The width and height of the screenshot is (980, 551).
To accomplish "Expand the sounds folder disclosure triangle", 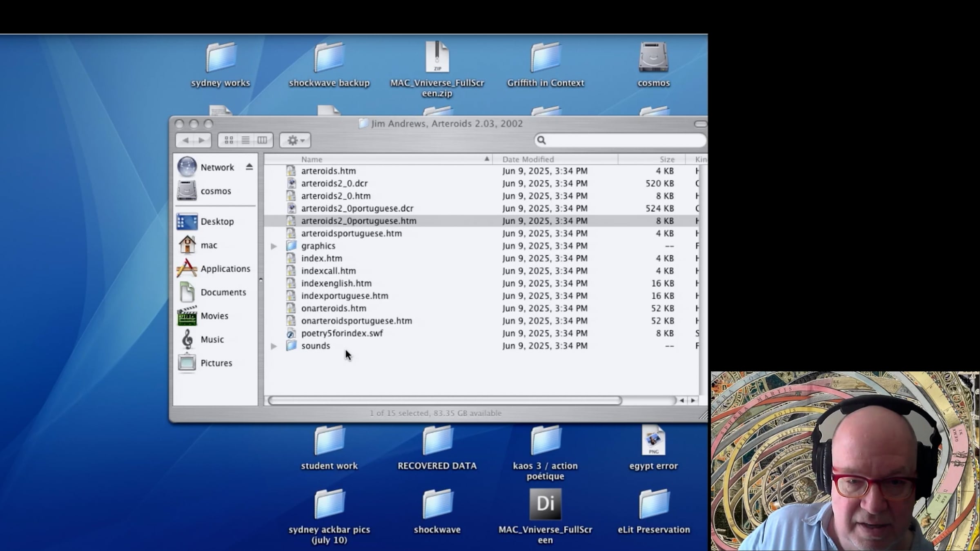I will [274, 346].
